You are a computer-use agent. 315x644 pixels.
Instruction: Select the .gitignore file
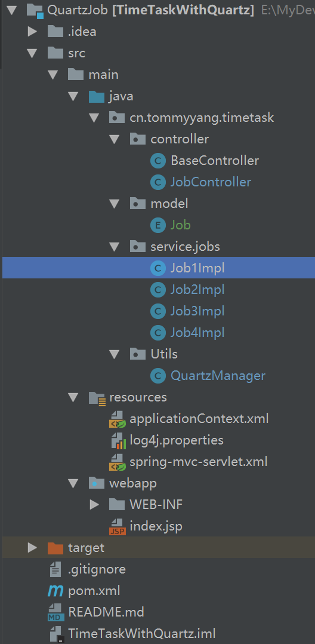(97, 570)
